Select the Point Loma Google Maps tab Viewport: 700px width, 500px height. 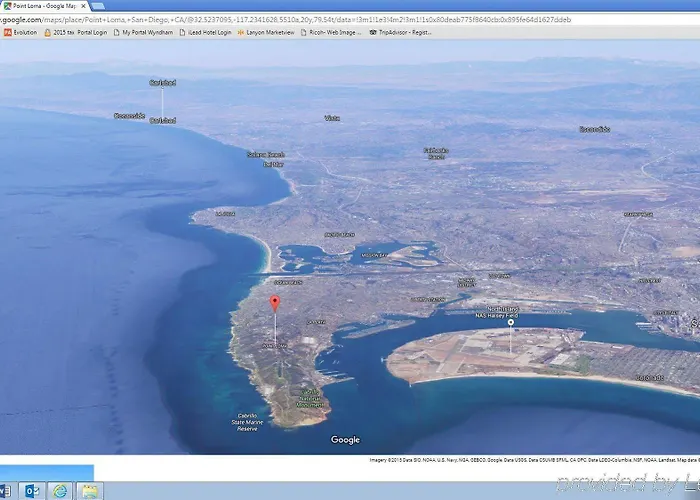pos(42,5)
